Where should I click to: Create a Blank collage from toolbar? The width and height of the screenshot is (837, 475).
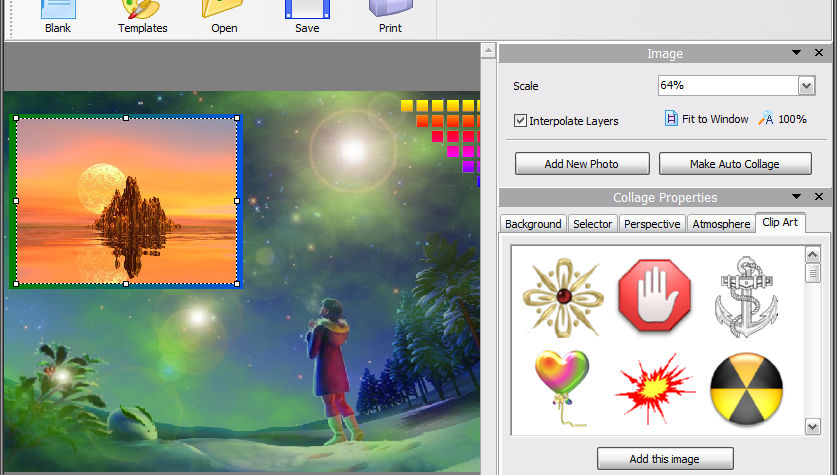click(58, 18)
